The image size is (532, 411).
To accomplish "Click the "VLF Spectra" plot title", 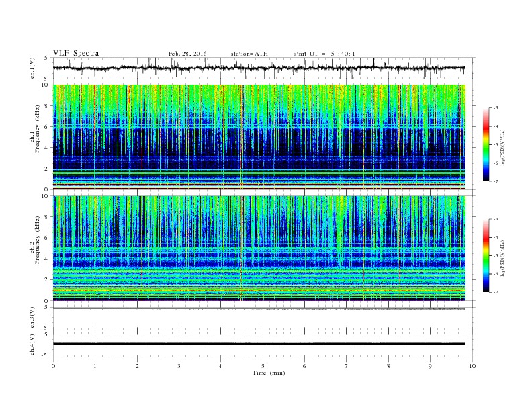I will (76, 53).
